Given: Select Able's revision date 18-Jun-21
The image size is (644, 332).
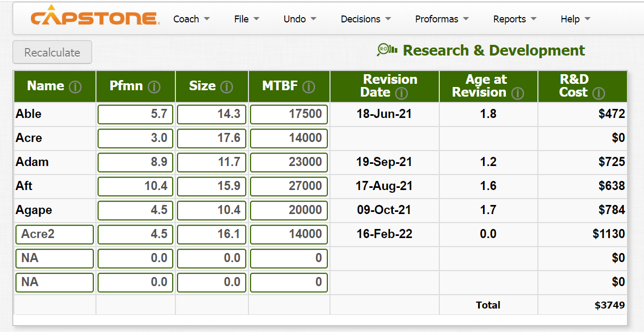Looking at the screenshot, I should coord(384,114).
